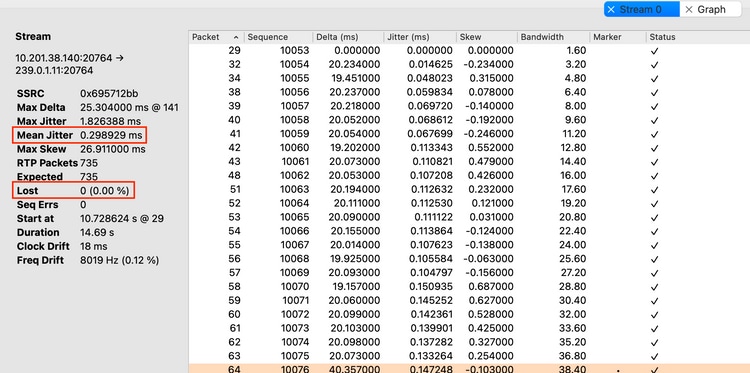The image size is (750, 373).
Task: Select highlighted packet 64 row
Action: pyautogui.click(x=469, y=369)
